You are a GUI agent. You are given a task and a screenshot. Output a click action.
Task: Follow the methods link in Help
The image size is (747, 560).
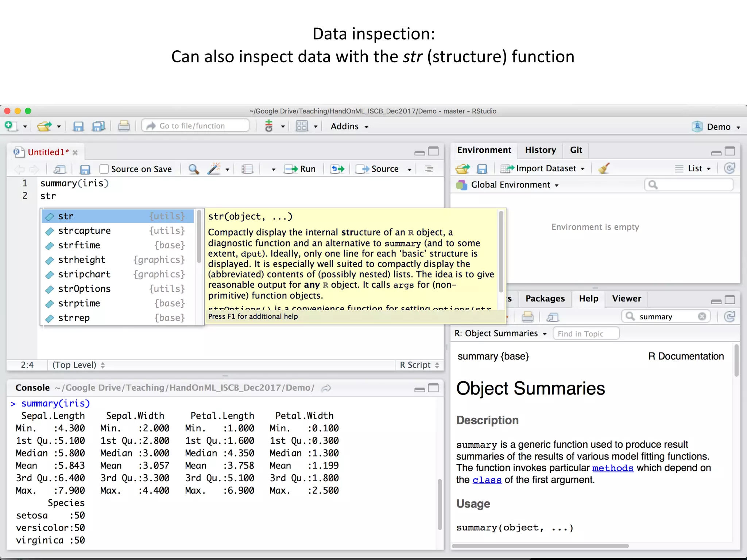pyautogui.click(x=613, y=468)
